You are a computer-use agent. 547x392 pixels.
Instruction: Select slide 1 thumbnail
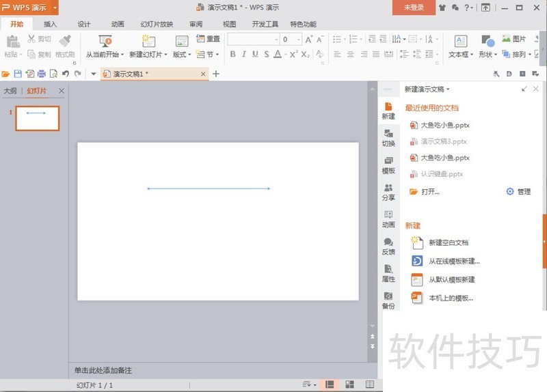click(x=38, y=118)
